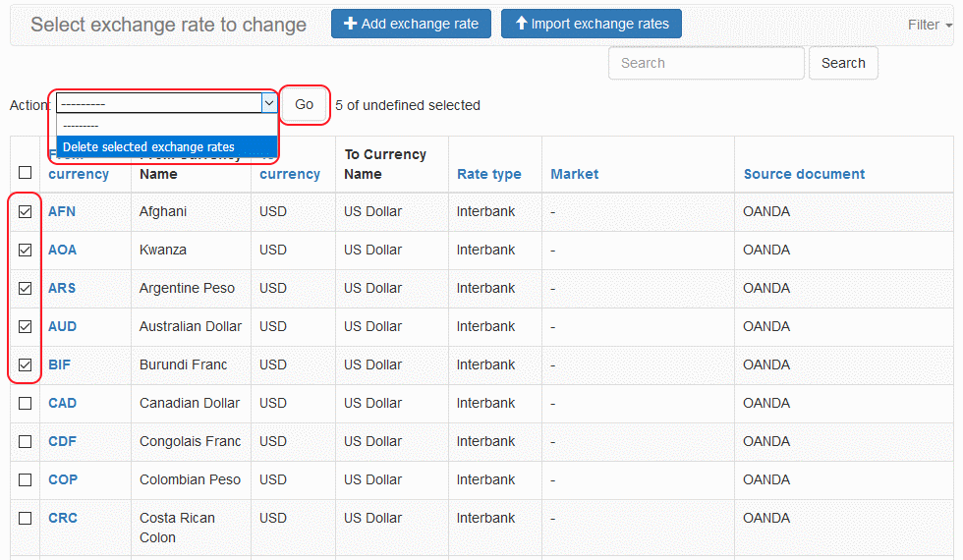
Task: Open the ARS currency link
Action: (62, 288)
